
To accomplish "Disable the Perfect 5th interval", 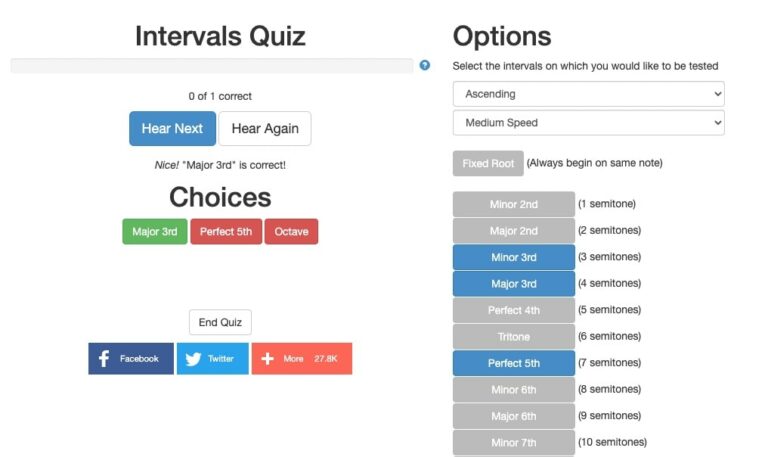I will pos(513,363).
